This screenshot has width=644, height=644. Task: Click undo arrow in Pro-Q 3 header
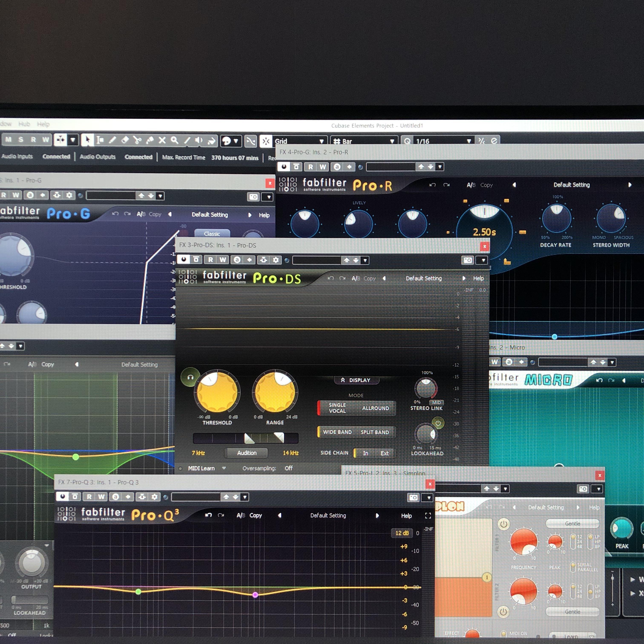[x=208, y=515]
